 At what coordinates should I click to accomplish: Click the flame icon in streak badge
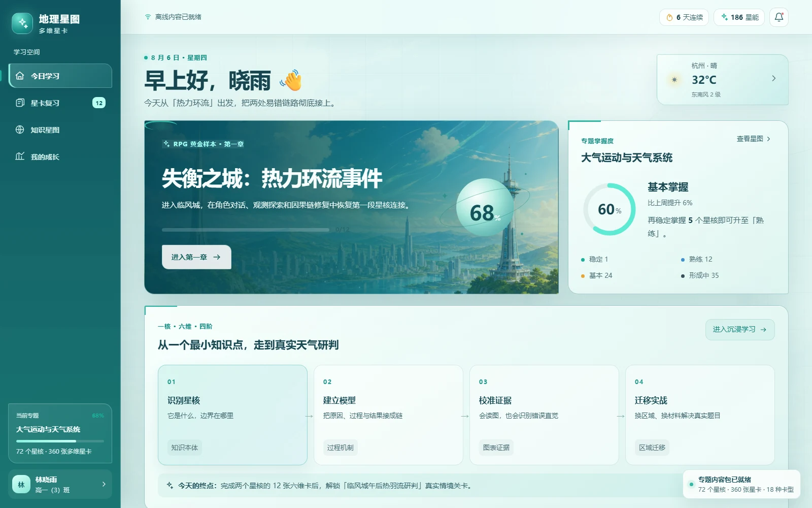pyautogui.click(x=669, y=17)
